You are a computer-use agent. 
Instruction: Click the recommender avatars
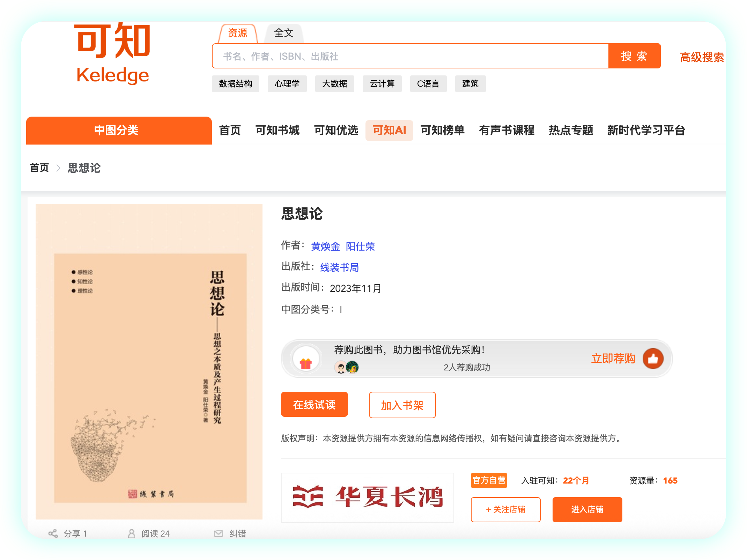(346, 367)
